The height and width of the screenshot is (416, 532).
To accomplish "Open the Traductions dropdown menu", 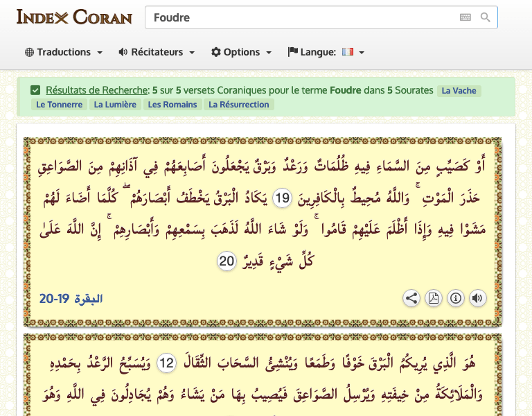I will point(64,52).
